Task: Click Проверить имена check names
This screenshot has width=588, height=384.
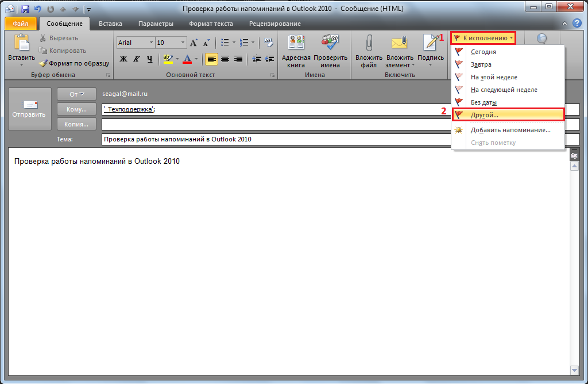Action: pyautogui.click(x=330, y=51)
